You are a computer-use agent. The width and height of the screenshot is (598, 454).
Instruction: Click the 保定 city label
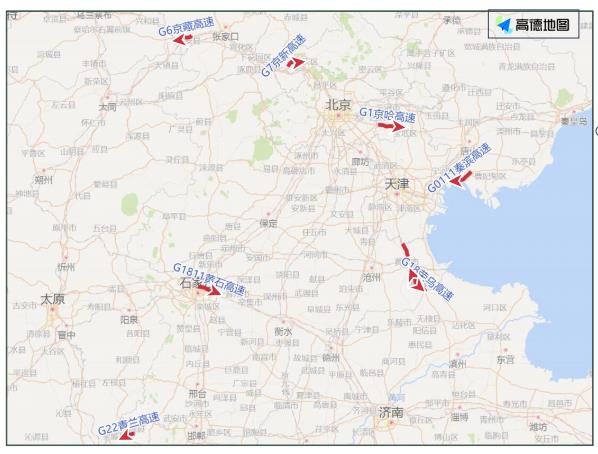(268, 223)
